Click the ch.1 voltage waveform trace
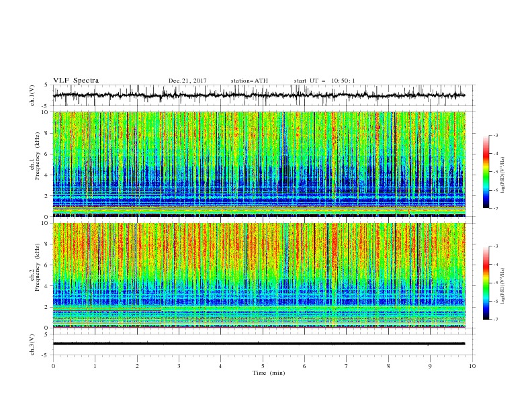The image size is (532, 411). [259, 95]
